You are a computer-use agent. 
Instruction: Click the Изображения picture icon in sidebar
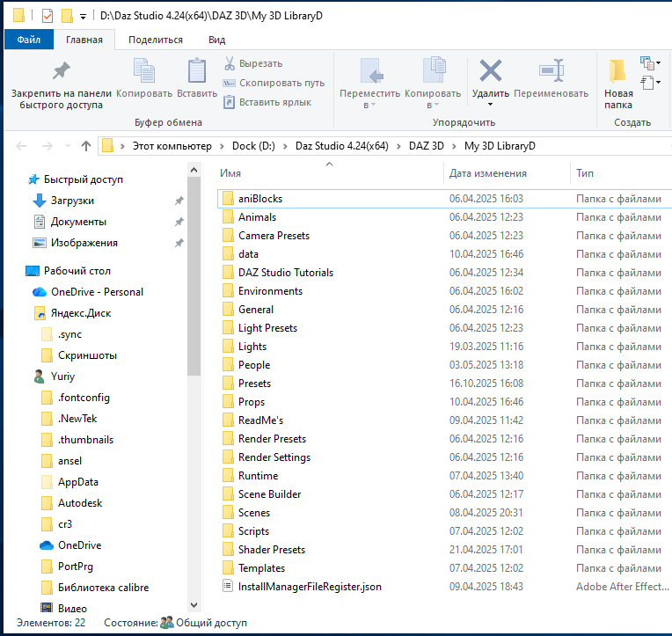point(40,243)
